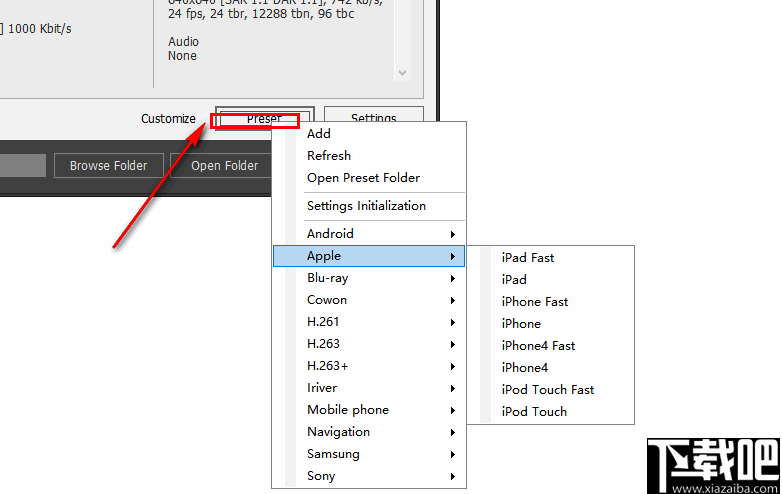Click the Preset button
The width and height of the screenshot is (782, 494).
(264, 118)
